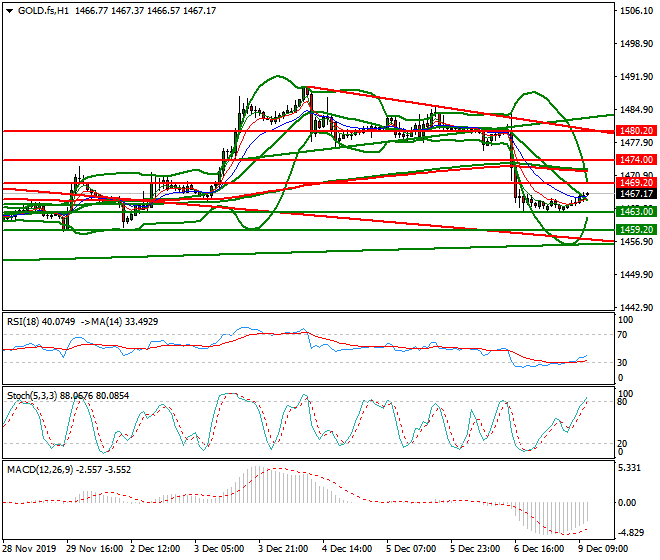Screen dimensions: 660x560
Task: Click the 1456.90 price axis value
Action: pos(636,242)
